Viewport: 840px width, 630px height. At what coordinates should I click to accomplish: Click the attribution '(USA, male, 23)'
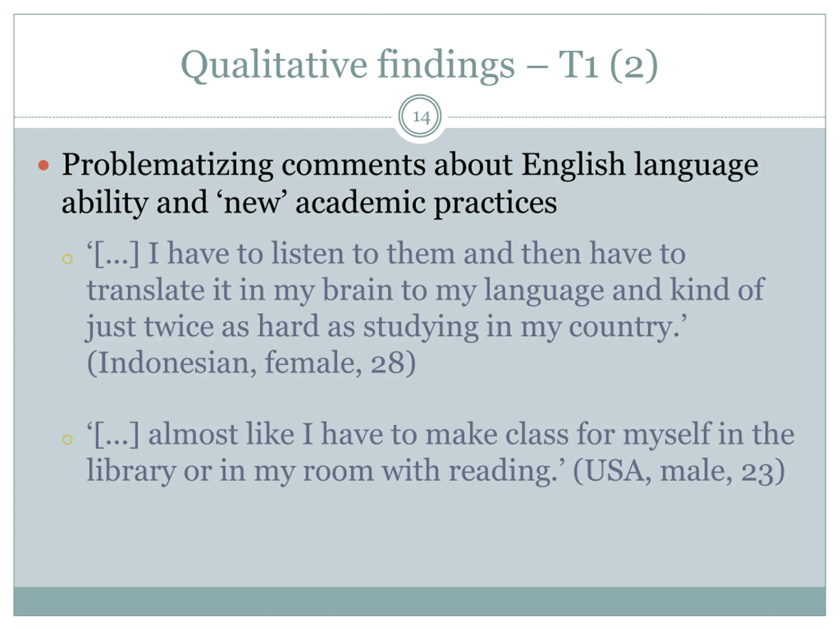tap(679, 471)
